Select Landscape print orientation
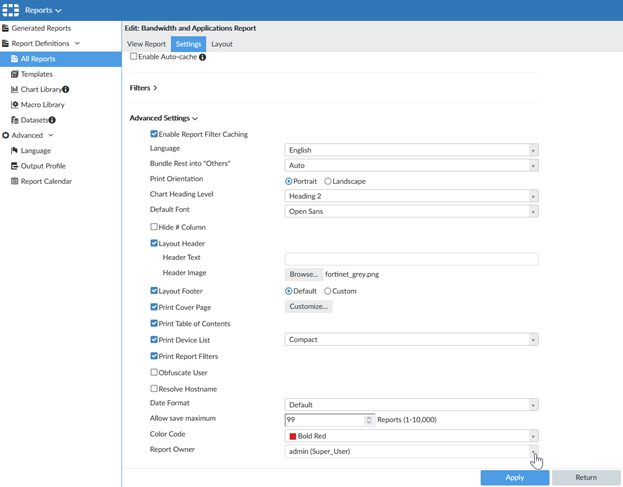The height and width of the screenshot is (487, 623). point(328,181)
